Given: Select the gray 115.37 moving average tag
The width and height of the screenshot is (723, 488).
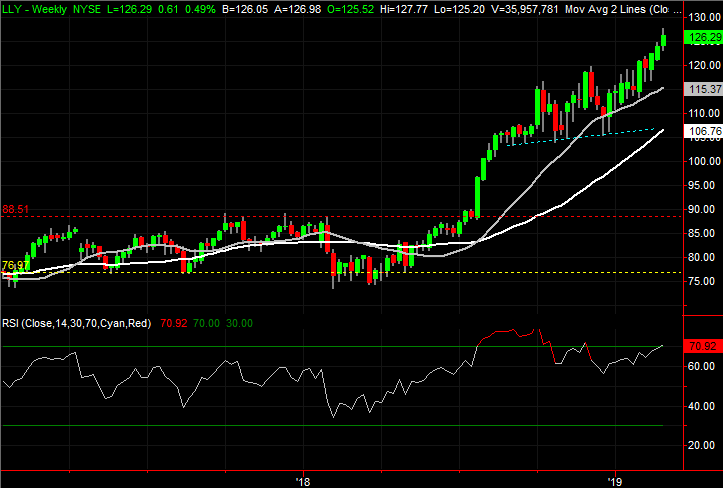Looking at the screenshot, I should tap(704, 89).
